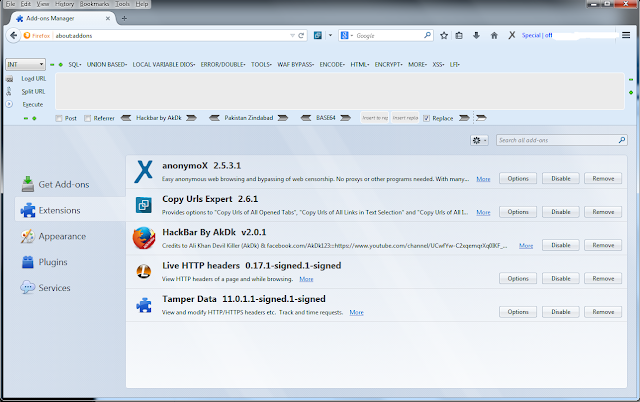Click the Tamper Data puzzle icon
Image resolution: width=640 pixels, height=402 pixels.
(x=144, y=305)
